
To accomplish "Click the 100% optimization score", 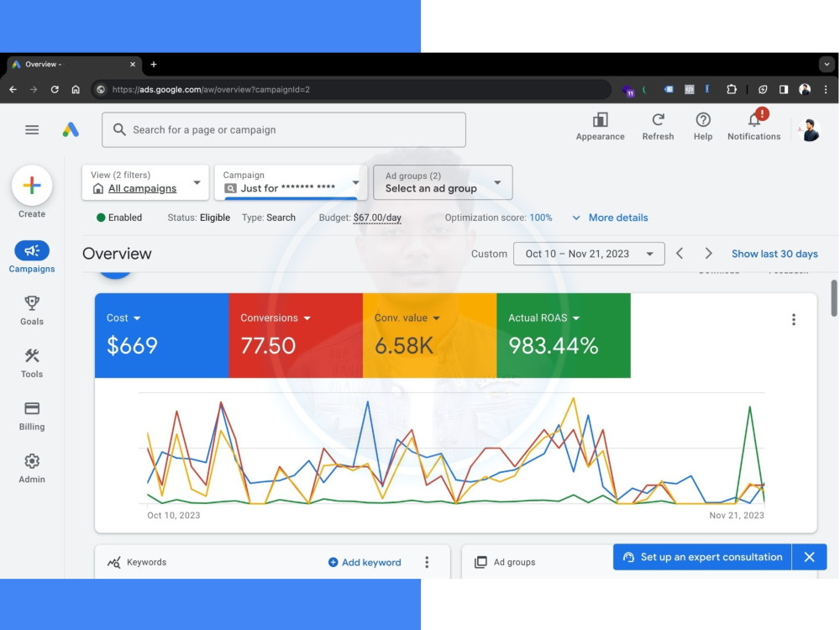I will 540,218.
